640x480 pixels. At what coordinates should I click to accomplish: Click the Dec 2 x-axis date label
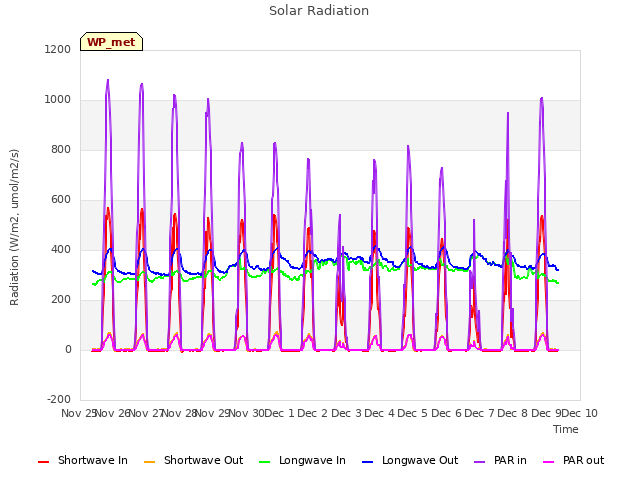[313, 413]
